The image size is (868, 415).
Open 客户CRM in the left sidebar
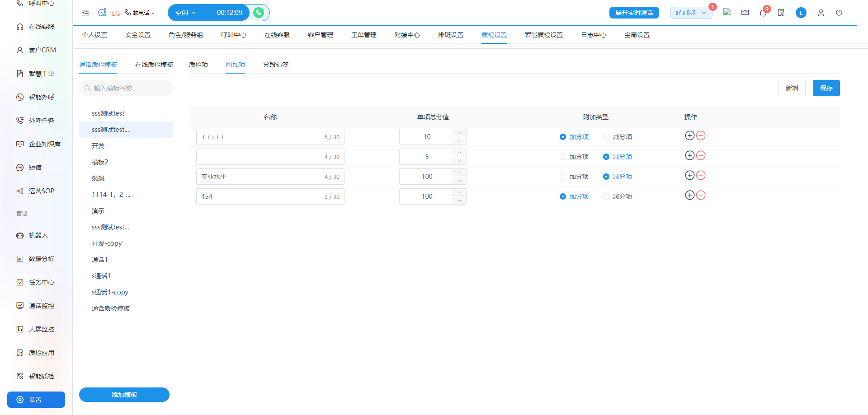tap(36, 50)
